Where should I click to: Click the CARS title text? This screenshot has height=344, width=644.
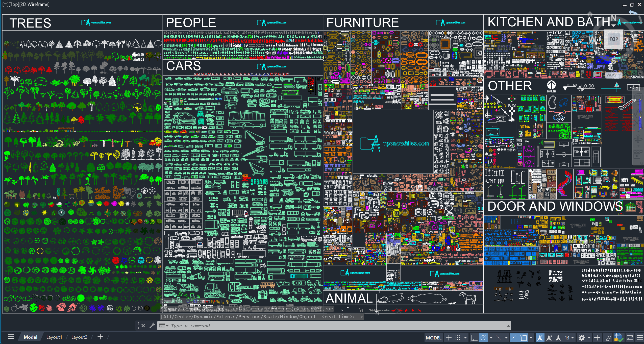pos(184,66)
